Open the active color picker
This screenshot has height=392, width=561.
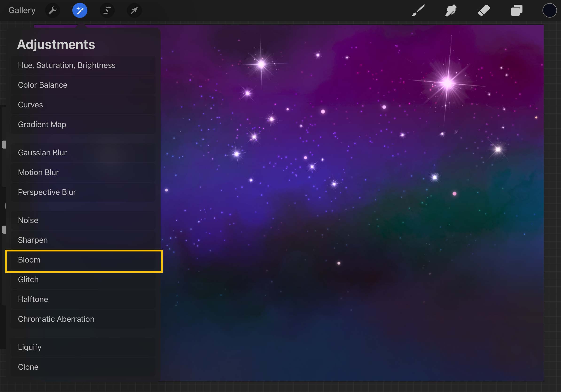coord(549,10)
